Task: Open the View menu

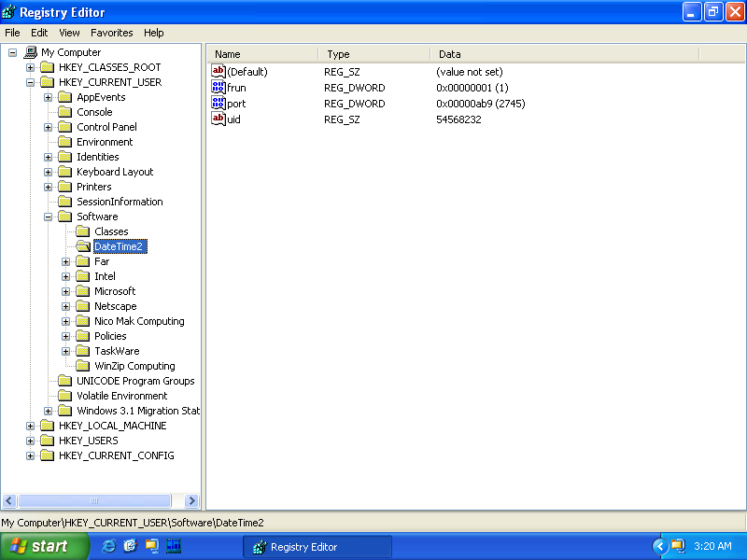Action: (x=69, y=33)
